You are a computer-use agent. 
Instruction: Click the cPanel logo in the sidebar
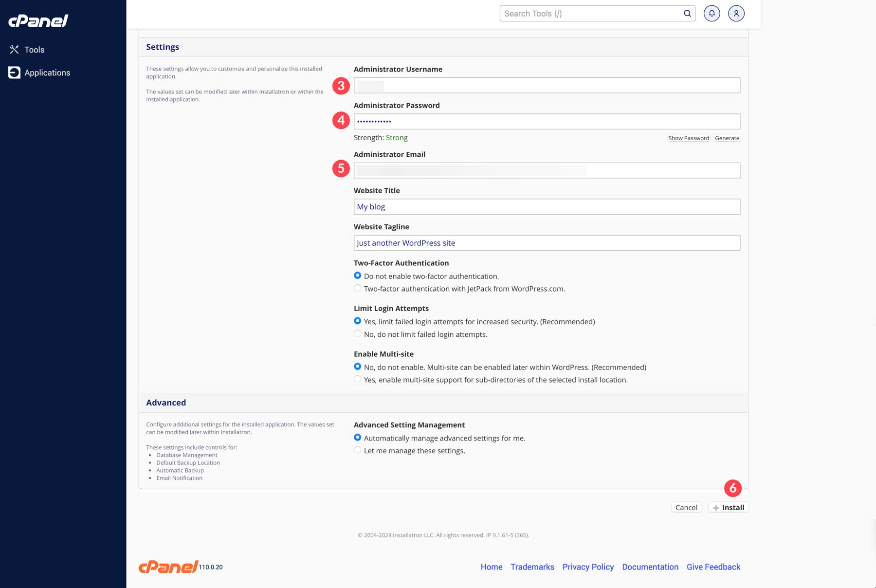(x=38, y=20)
